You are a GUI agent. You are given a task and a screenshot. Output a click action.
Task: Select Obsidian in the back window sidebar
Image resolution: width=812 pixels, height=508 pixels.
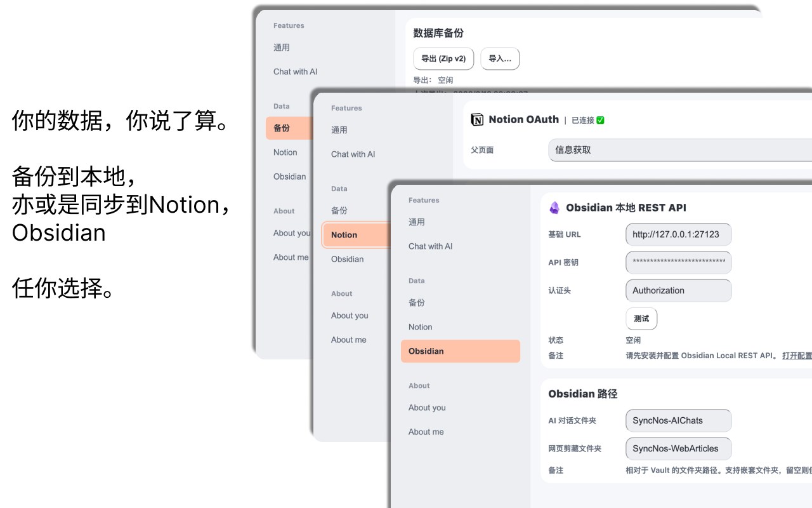(290, 177)
